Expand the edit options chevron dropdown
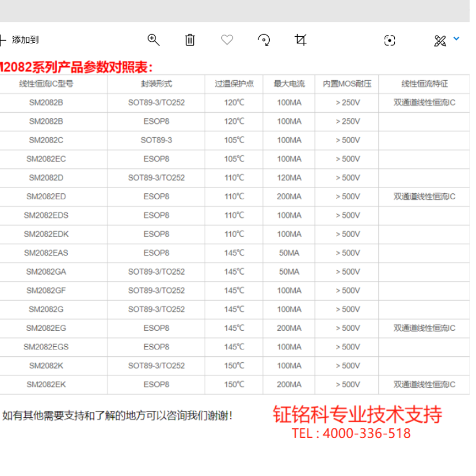476x476 pixels. pos(456,38)
